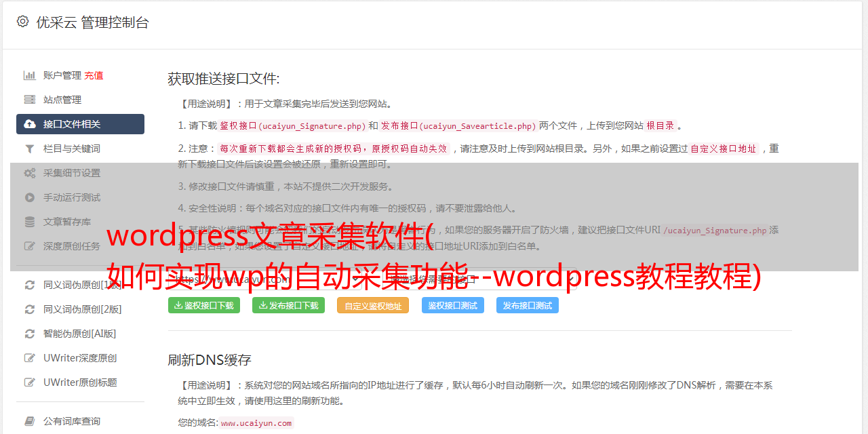868x434 pixels.
Task: Click the database icon for 文章暂存库
Action: (x=30, y=222)
